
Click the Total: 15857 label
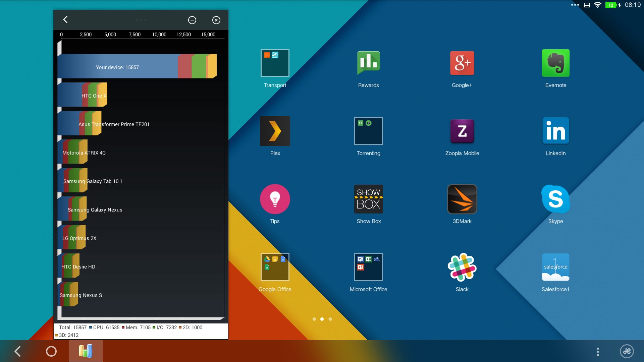(73, 327)
